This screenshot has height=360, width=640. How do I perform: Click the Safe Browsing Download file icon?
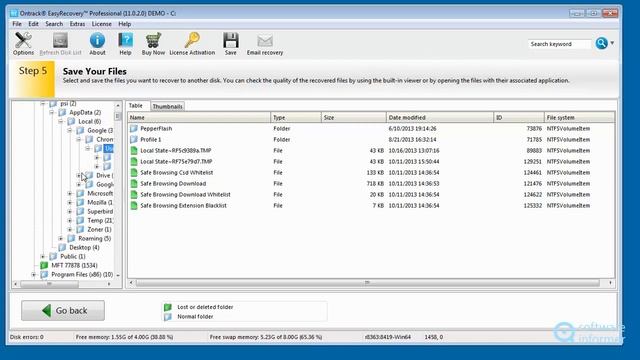(x=134, y=184)
